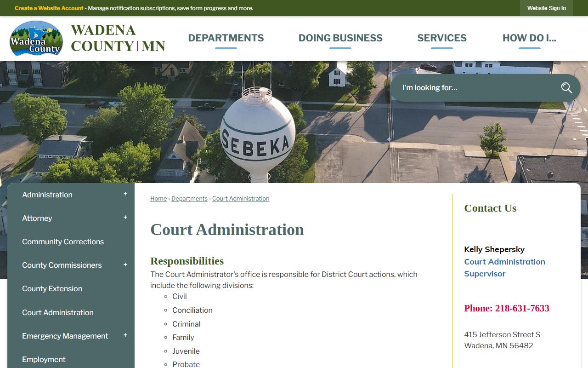Expand the County Commissioners submenu
This screenshot has height=368, width=588.
pos(125,265)
